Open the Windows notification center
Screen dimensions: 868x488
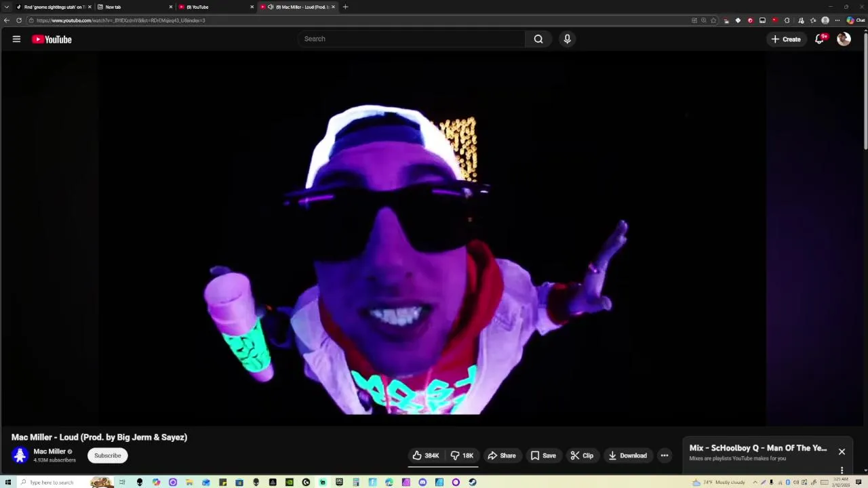pos(859,482)
